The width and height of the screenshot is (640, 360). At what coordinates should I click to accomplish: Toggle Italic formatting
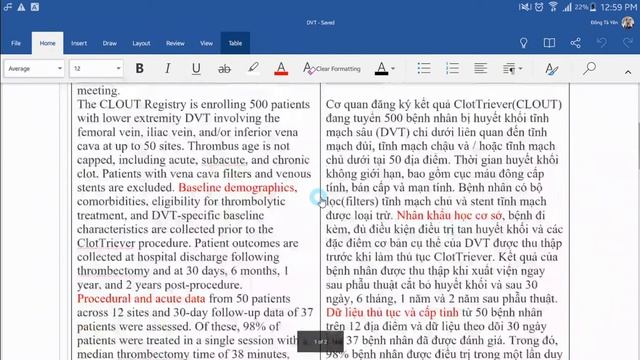(x=167, y=69)
